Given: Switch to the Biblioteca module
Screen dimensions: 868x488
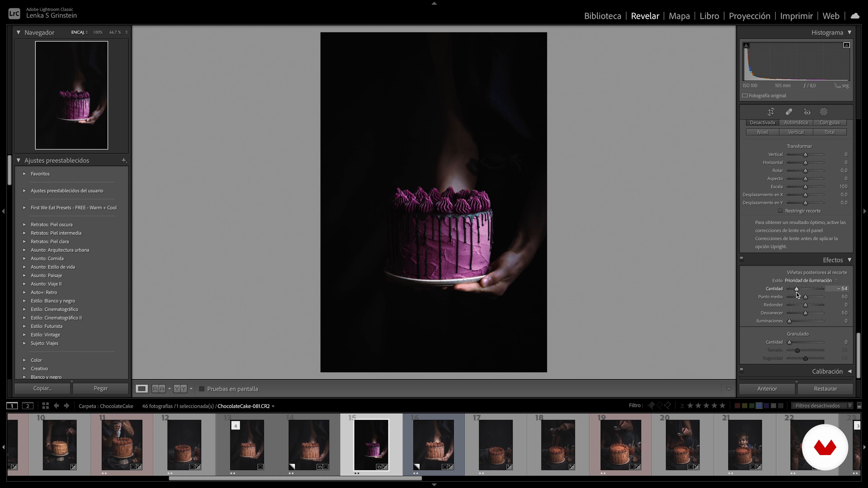Looking at the screenshot, I should [x=602, y=16].
